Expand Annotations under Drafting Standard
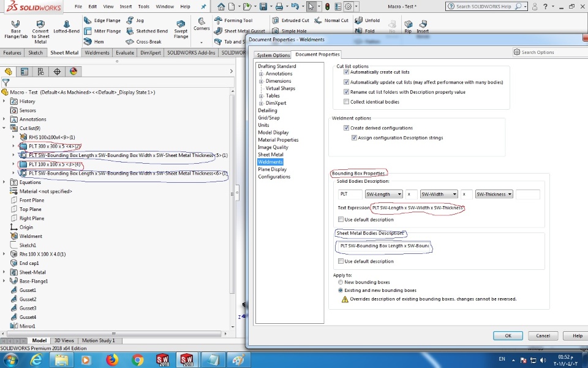 pyautogui.click(x=261, y=74)
